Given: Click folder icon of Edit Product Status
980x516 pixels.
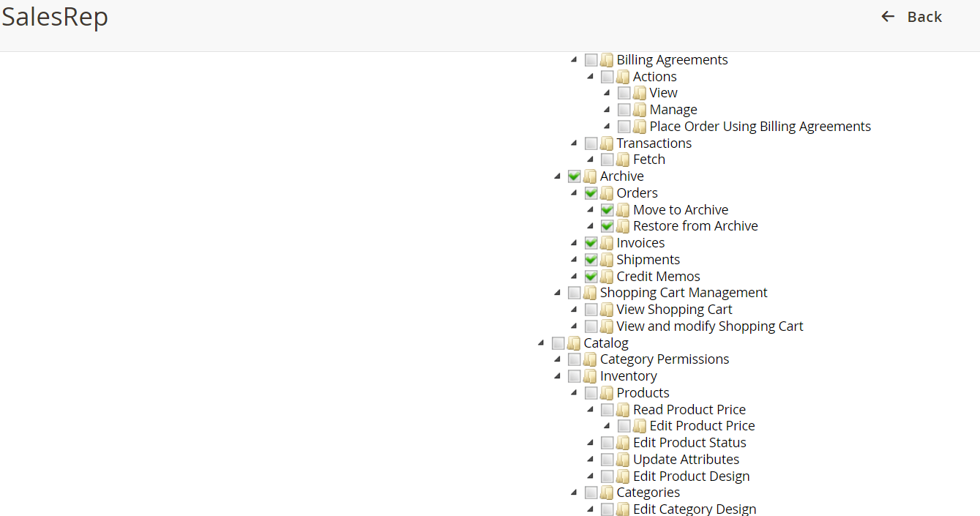Looking at the screenshot, I should tap(623, 443).
